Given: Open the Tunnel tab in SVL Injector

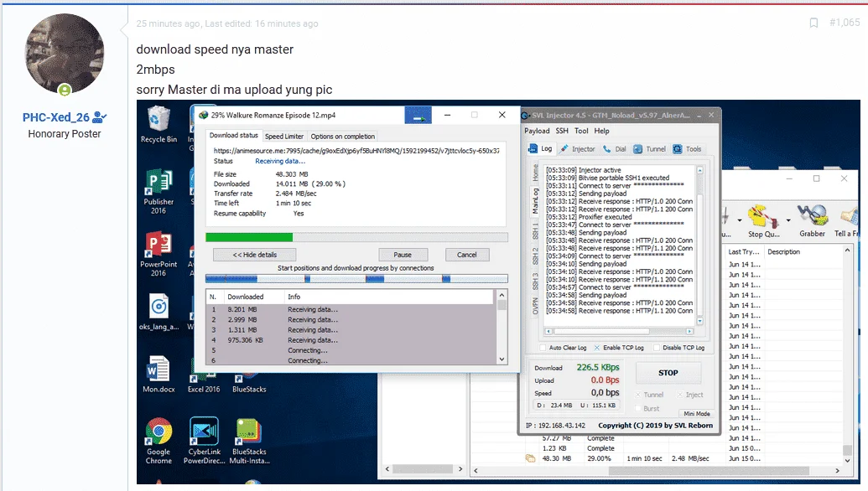Looking at the screenshot, I should pos(650,149).
